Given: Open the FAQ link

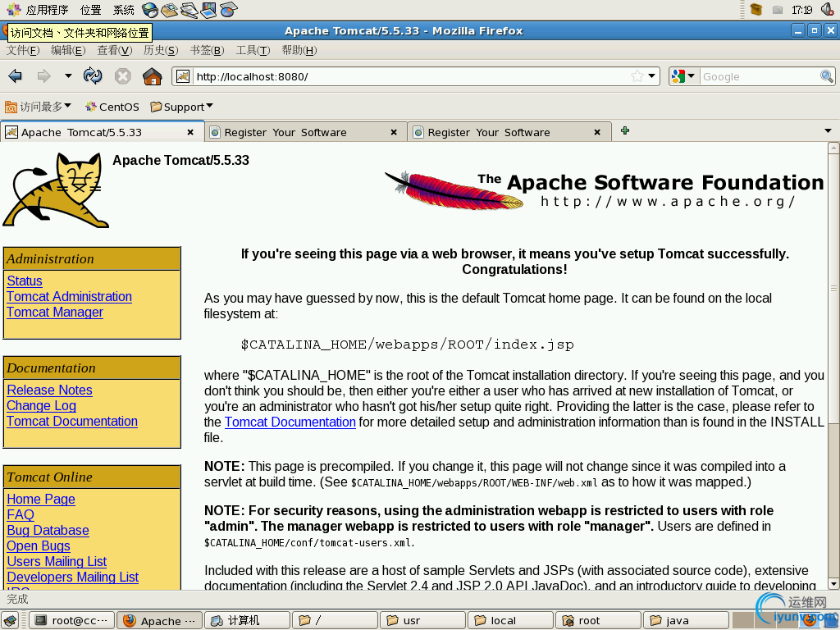Looking at the screenshot, I should click(21, 515).
